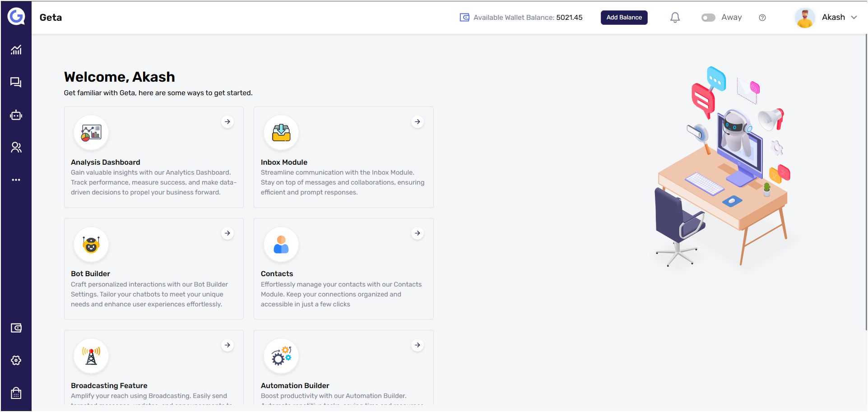Open the wallet icon in the sidebar
This screenshot has width=868, height=412.
click(x=16, y=328)
